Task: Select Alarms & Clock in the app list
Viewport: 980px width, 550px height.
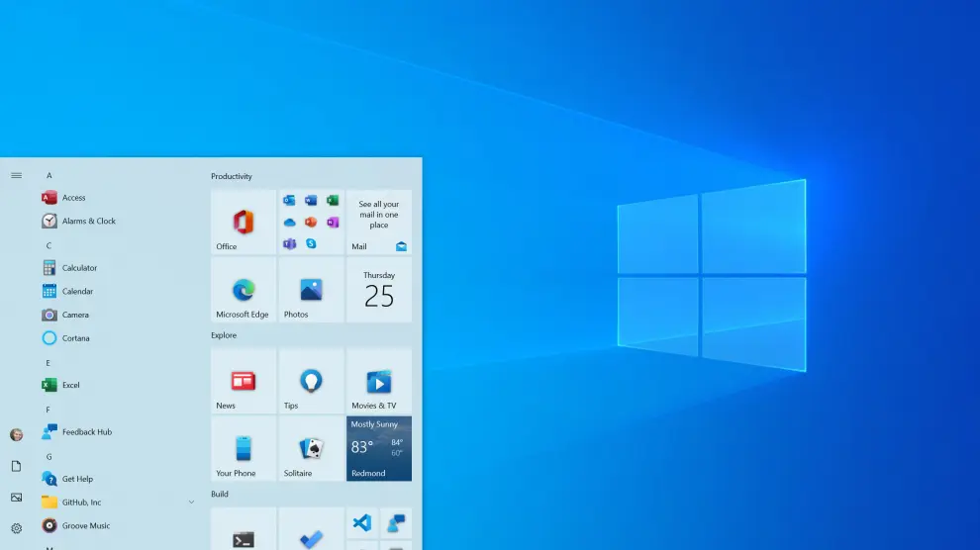Action: pyautogui.click(x=88, y=222)
